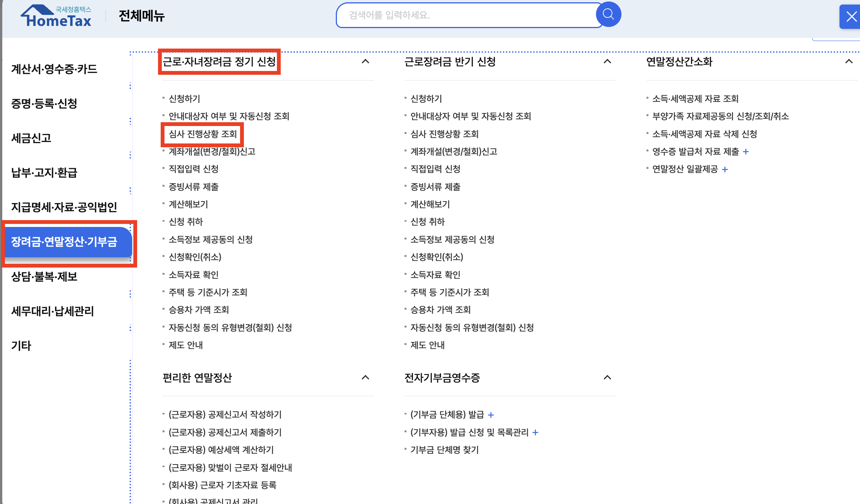
Task: Collapse 근로장려금 반기 신청 section chevron
Action: [x=607, y=61]
